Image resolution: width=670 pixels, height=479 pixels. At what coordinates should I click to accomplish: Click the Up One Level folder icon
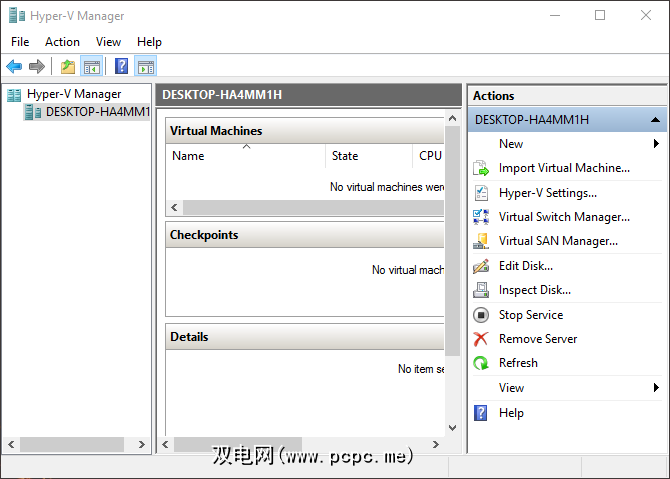point(67,67)
